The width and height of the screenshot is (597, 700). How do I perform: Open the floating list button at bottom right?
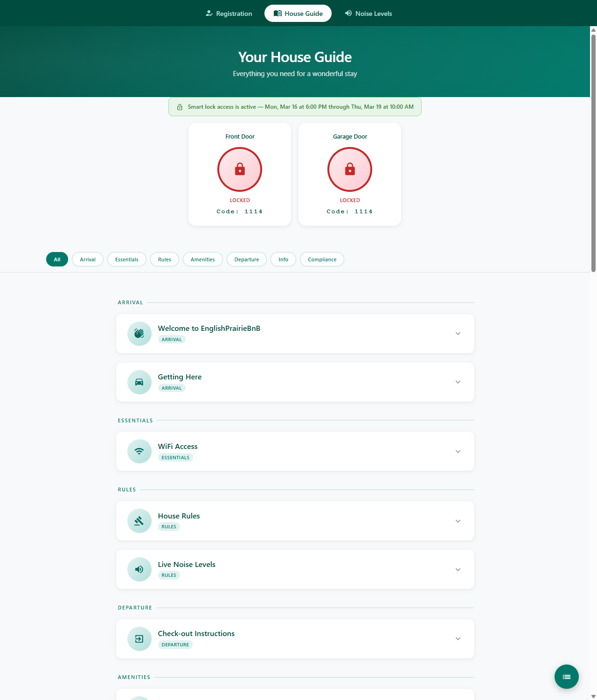tap(566, 677)
